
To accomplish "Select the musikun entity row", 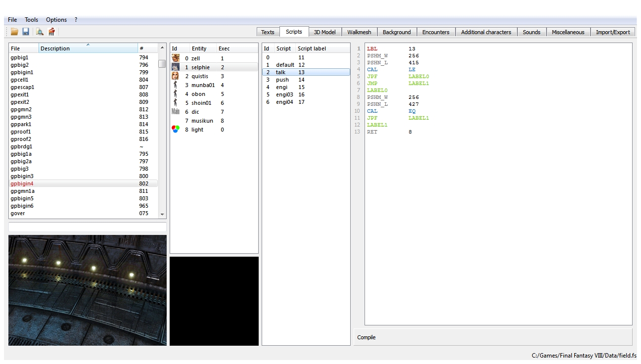I will 214,121.
